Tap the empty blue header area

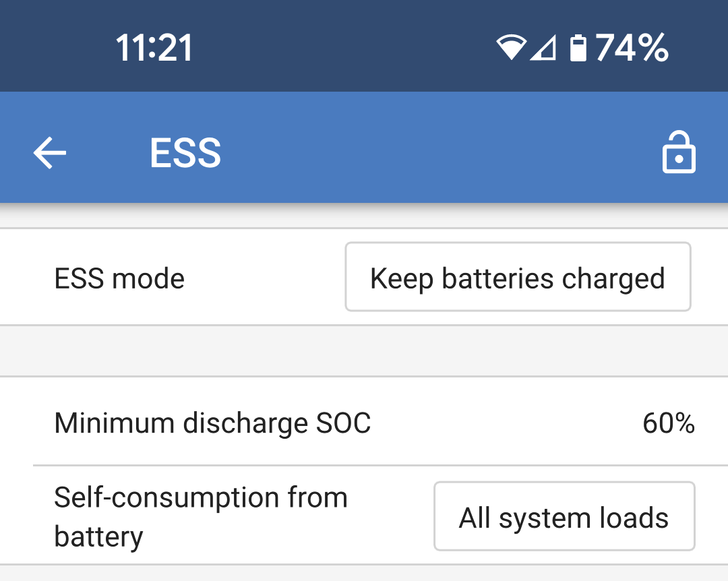[438, 154]
